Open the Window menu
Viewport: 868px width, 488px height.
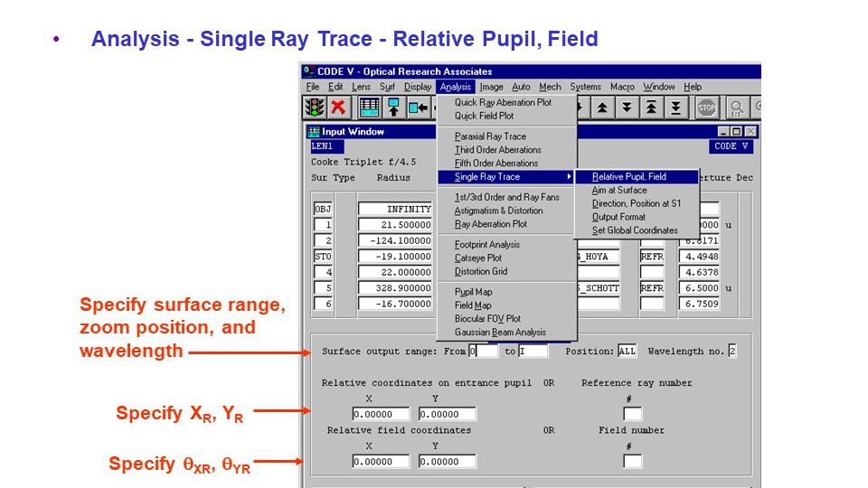(659, 87)
